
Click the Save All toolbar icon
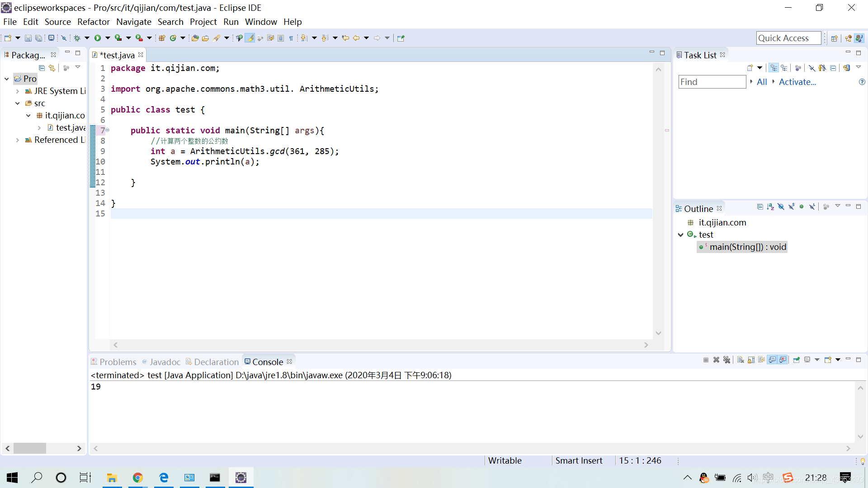tap(38, 38)
